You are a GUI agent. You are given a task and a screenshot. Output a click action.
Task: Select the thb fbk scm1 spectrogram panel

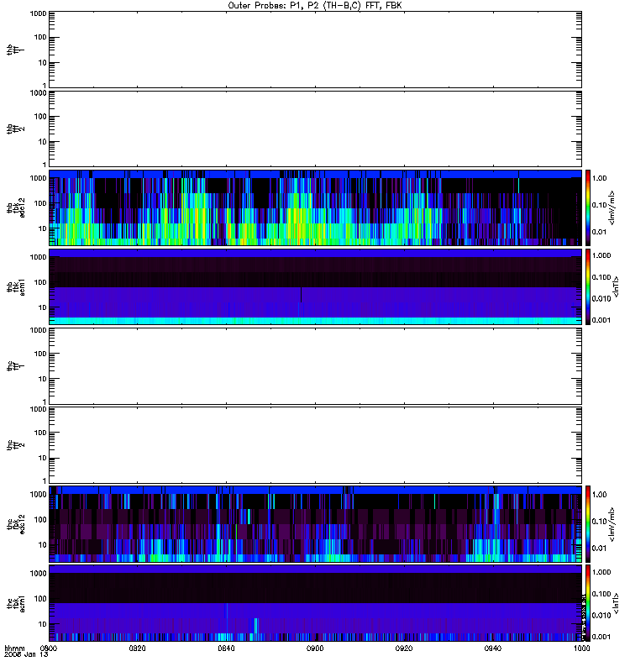315,286
